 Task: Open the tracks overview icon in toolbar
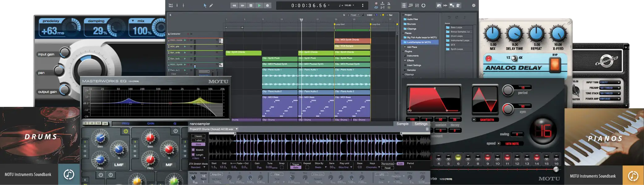404,5
